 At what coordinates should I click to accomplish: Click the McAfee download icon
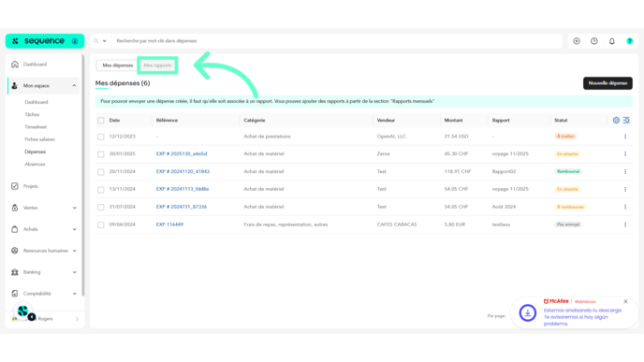point(528,312)
